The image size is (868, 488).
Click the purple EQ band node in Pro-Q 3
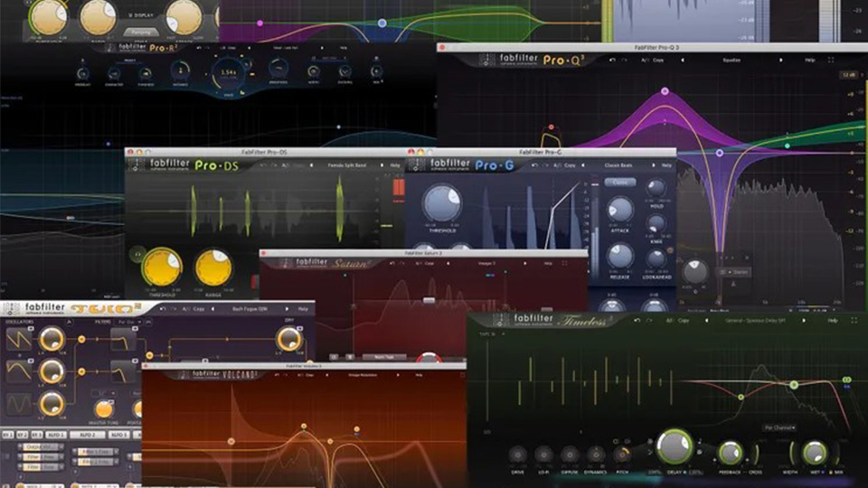coord(665,91)
